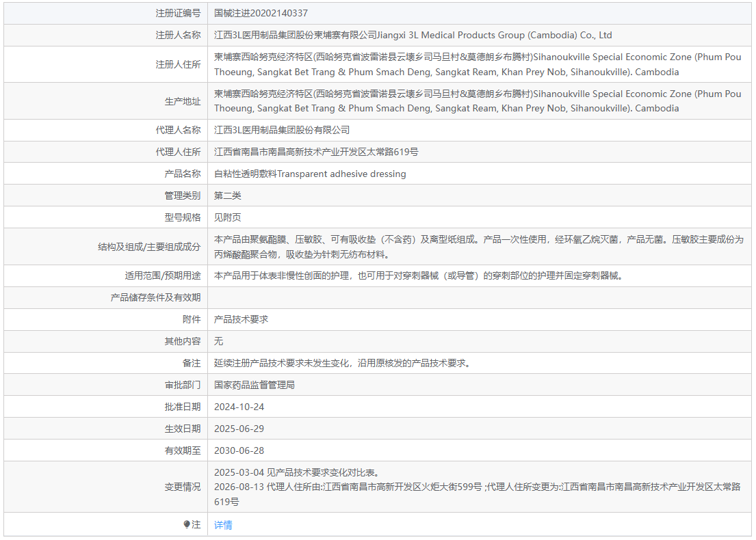Click the 有效期至 label
The image size is (756, 540).
click(182, 450)
